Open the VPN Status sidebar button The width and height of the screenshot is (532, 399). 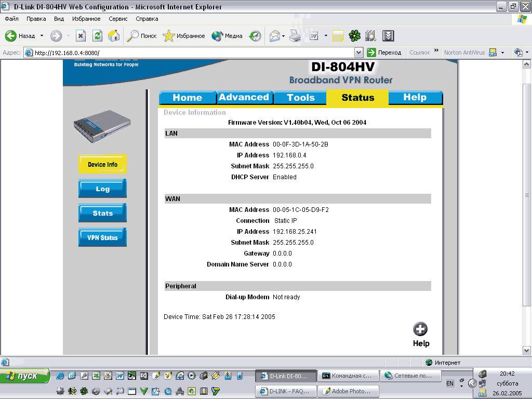point(102,237)
